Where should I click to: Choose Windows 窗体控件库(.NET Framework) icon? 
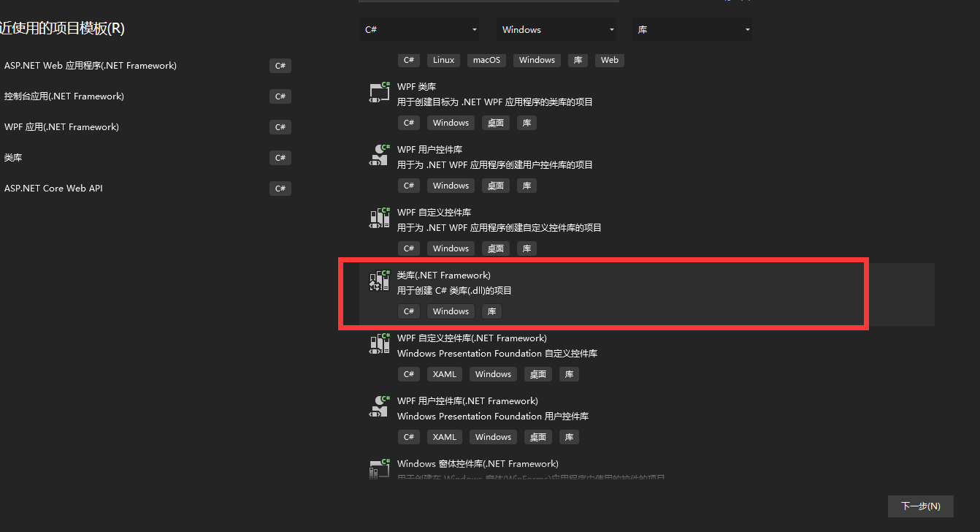click(379, 468)
